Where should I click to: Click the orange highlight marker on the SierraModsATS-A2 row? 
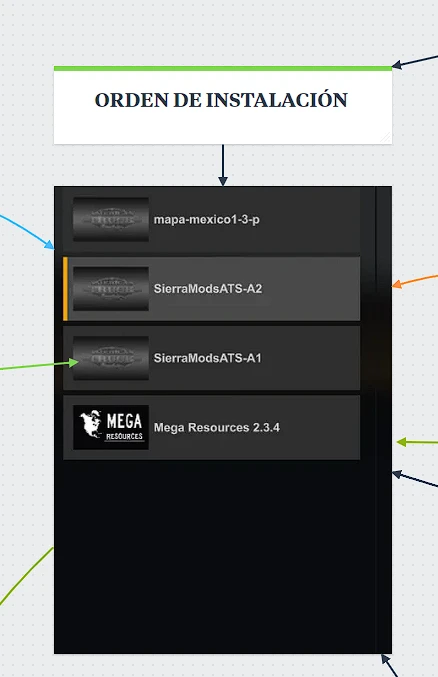(65, 288)
